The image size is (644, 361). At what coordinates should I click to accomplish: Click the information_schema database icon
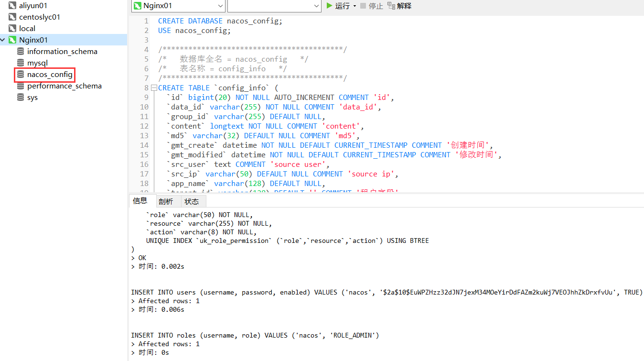[20, 52]
